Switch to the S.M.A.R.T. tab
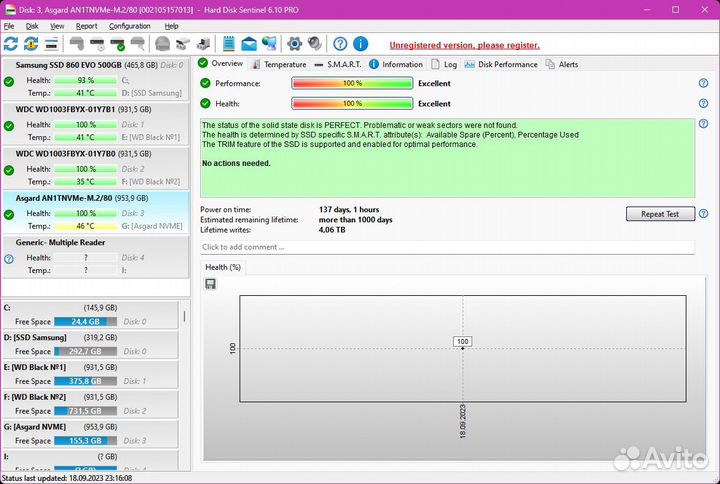This screenshot has height=484, width=720. click(338, 64)
